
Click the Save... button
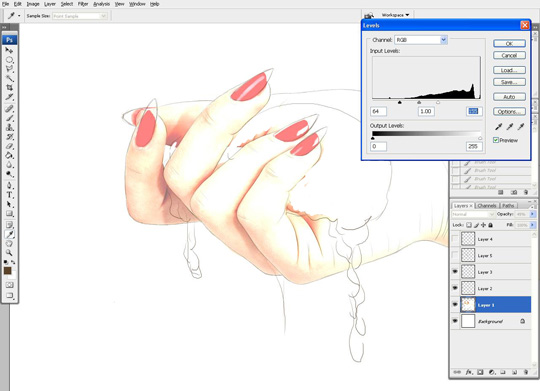click(509, 82)
